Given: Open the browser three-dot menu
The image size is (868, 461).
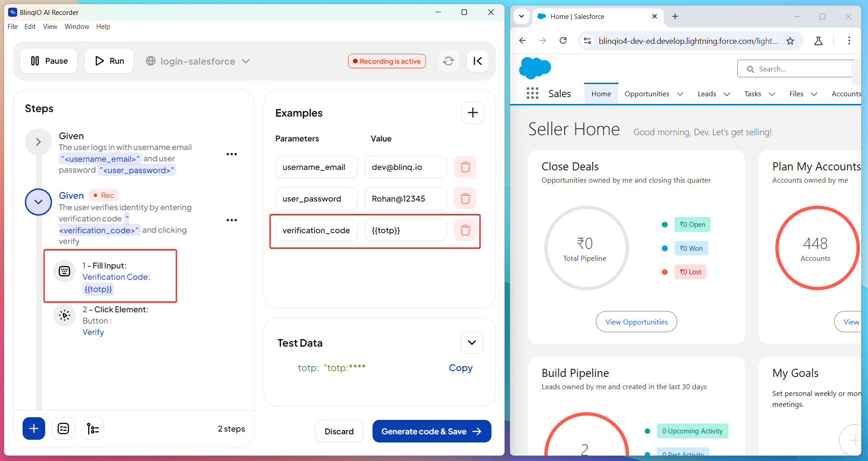Looking at the screenshot, I should point(849,41).
